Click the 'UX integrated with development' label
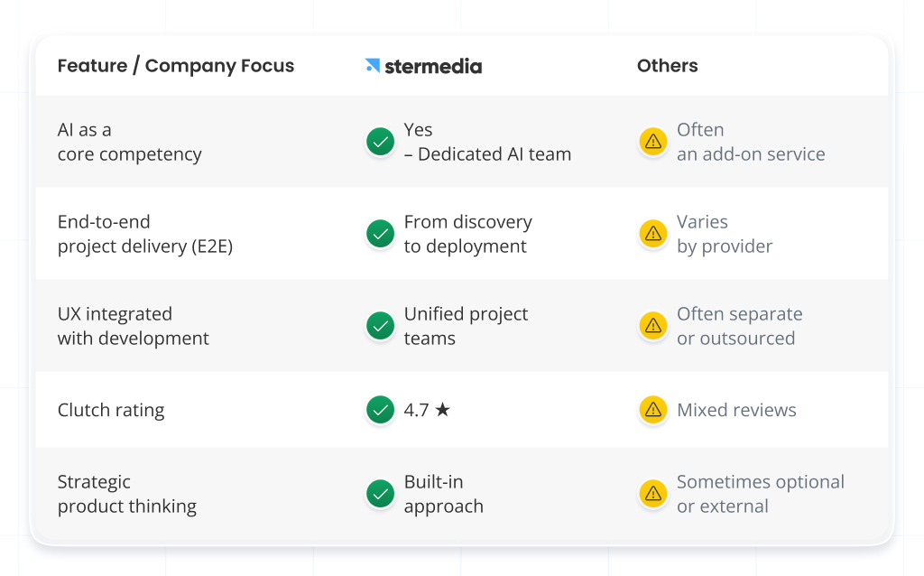This screenshot has height=576, width=924. (134, 325)
